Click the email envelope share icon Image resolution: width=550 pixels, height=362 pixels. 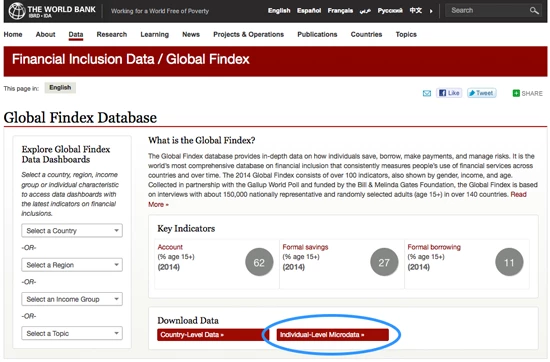click(427, 93)
